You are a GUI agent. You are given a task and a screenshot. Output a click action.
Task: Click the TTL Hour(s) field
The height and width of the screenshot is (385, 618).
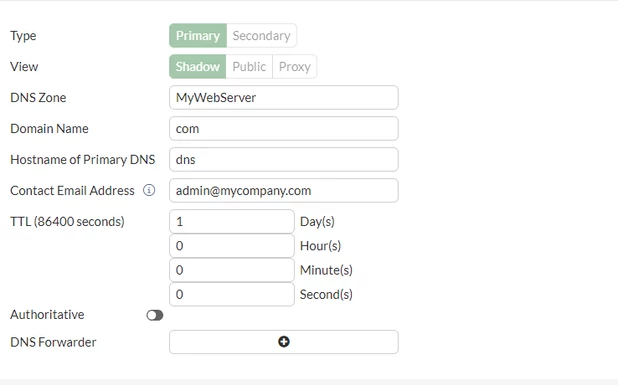pos(232,246)
